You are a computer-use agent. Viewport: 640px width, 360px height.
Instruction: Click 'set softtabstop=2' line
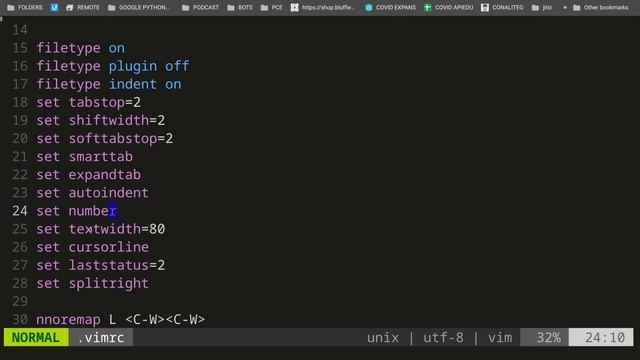(105, 138)
